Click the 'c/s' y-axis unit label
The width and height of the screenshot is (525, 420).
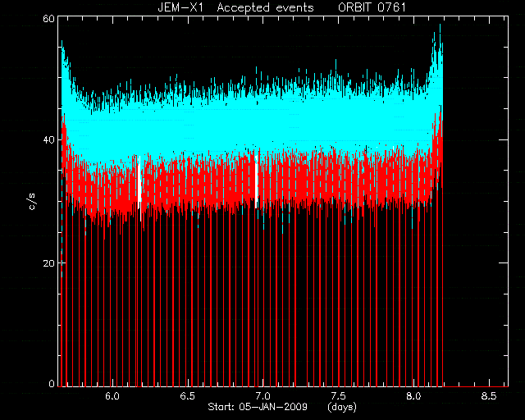click(32, 201)
